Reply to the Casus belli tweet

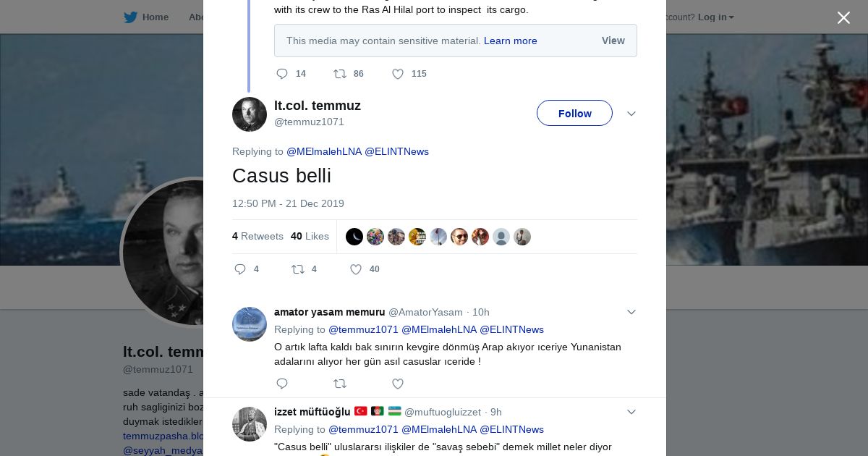click(240, 269)
